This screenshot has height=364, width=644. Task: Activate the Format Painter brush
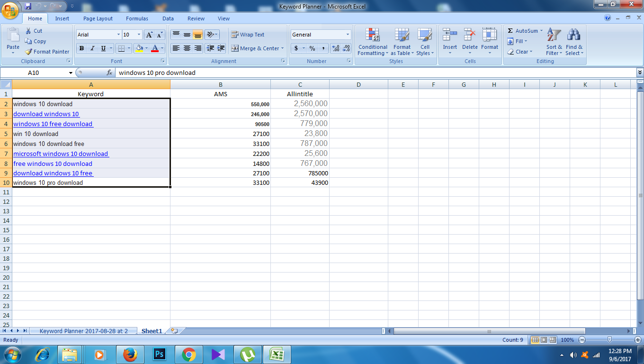28,52
